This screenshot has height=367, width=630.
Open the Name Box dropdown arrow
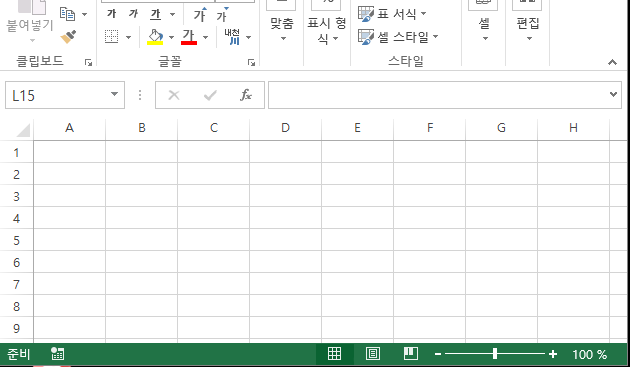(x=115, y=94)
